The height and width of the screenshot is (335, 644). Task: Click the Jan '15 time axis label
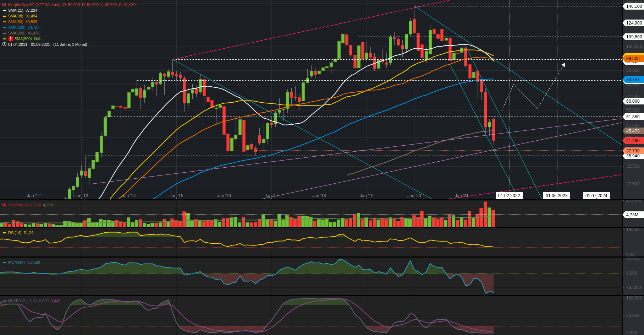point(176,196)
